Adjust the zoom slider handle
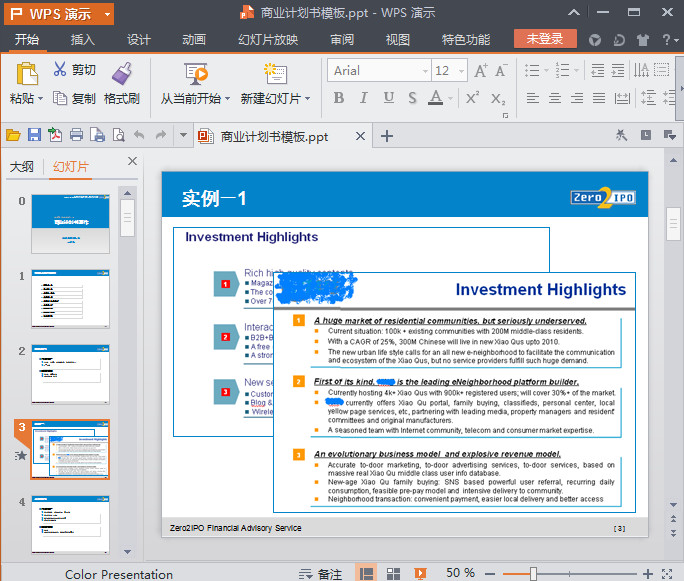Screen dimensions: 684x581 point(533,574)
